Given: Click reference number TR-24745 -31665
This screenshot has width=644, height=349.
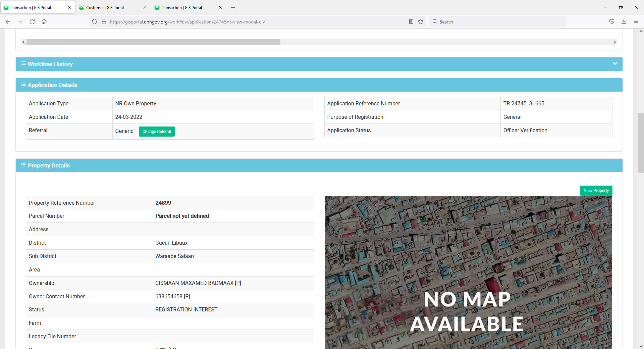Looking at the screenshot, I should click(524, 103).
